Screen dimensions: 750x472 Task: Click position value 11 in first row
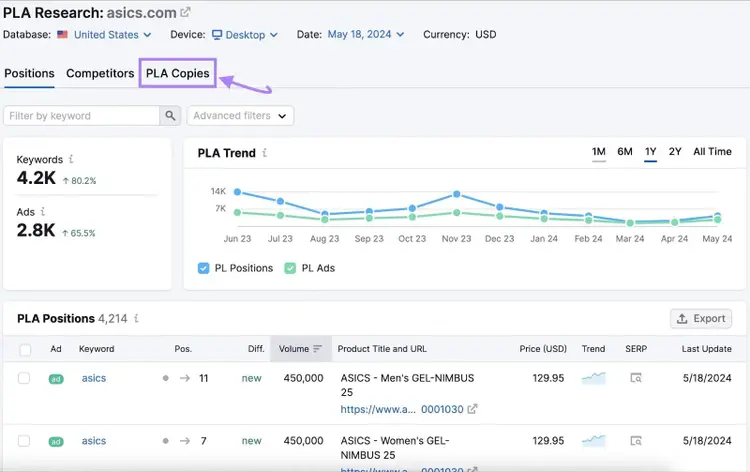(204, 378)
